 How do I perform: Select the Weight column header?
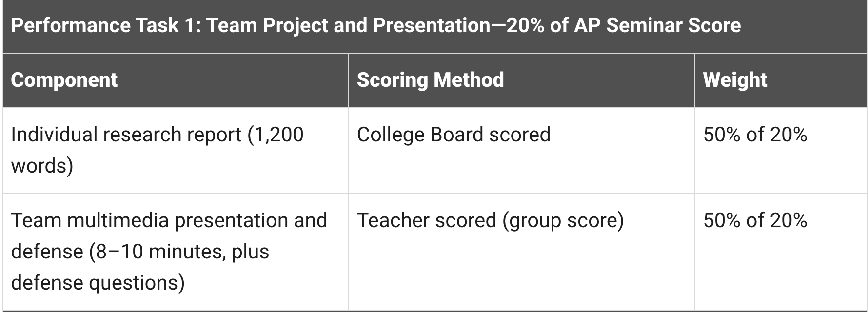point(735,80)
